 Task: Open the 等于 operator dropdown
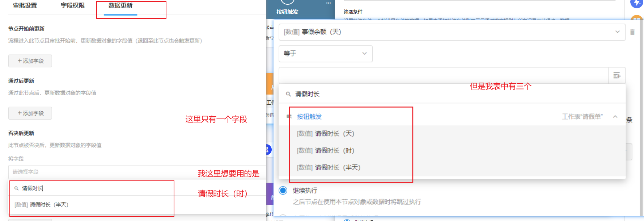[x=326, y=54]
